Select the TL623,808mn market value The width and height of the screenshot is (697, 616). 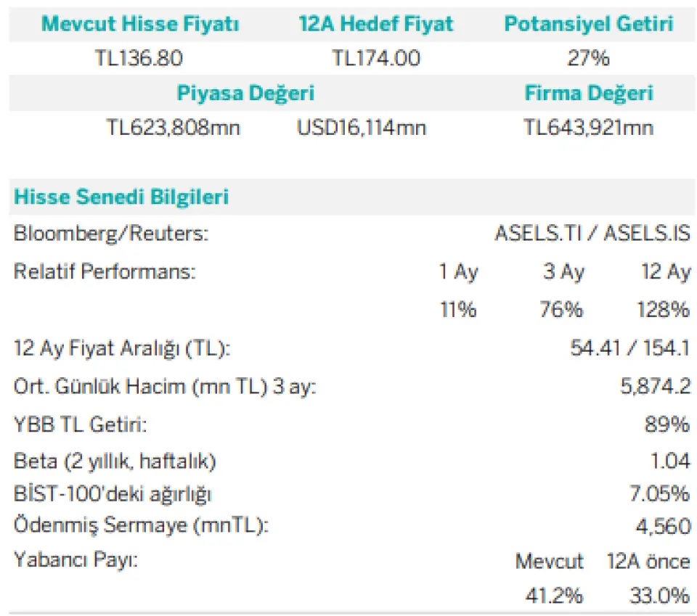(x=174, y=128)
